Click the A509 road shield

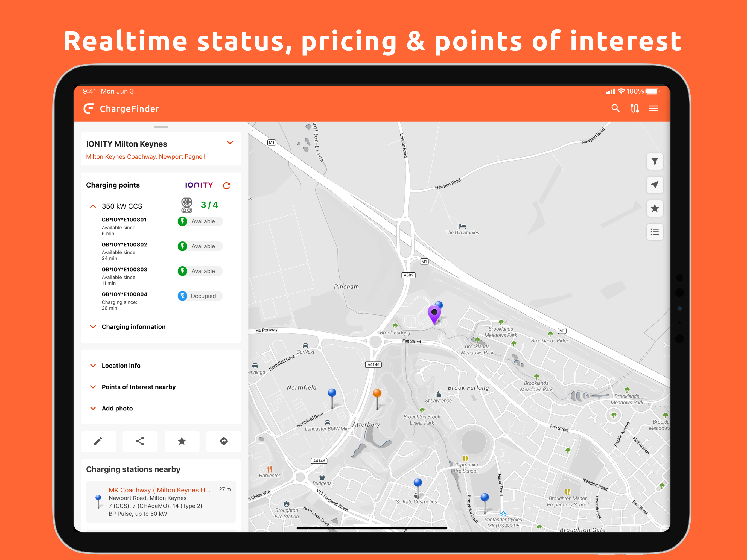pos(408,275)
